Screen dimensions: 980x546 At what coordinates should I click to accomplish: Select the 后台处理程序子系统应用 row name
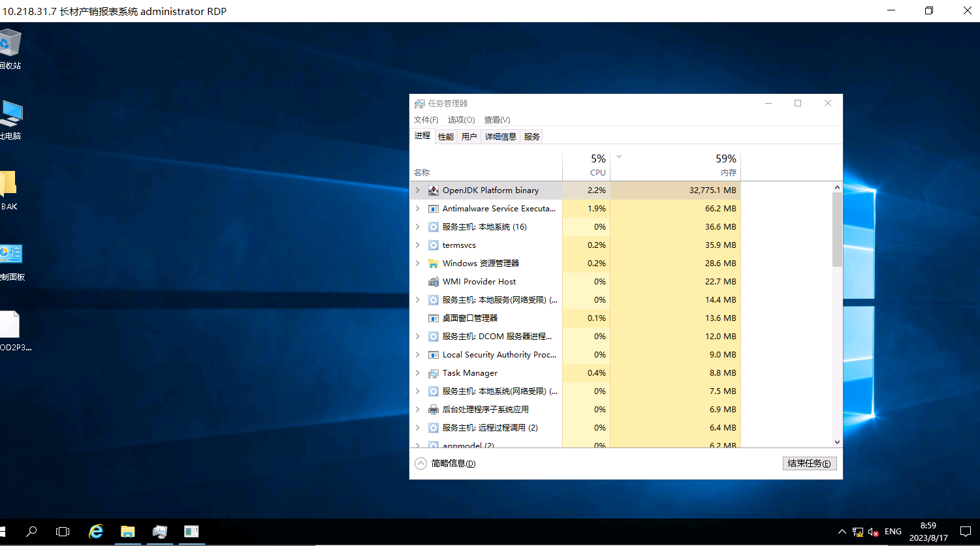486,410
